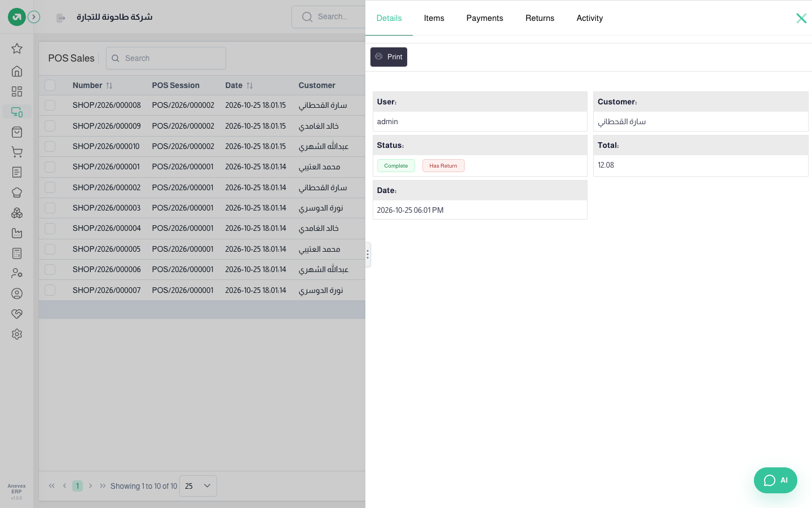
Task: Expand the sidebar with the chevron button
Action: pyautogui.click(x=34, y=17)
